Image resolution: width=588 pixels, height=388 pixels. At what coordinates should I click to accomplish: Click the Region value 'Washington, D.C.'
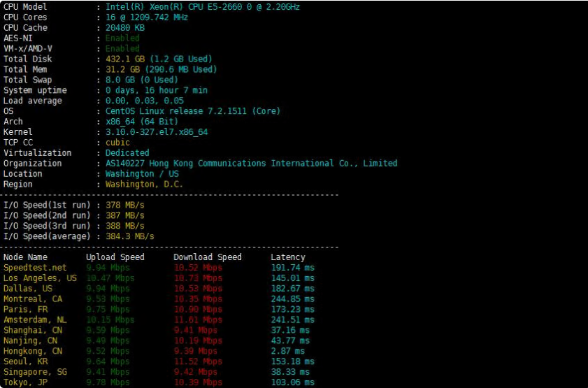click(x=144, y=185)
